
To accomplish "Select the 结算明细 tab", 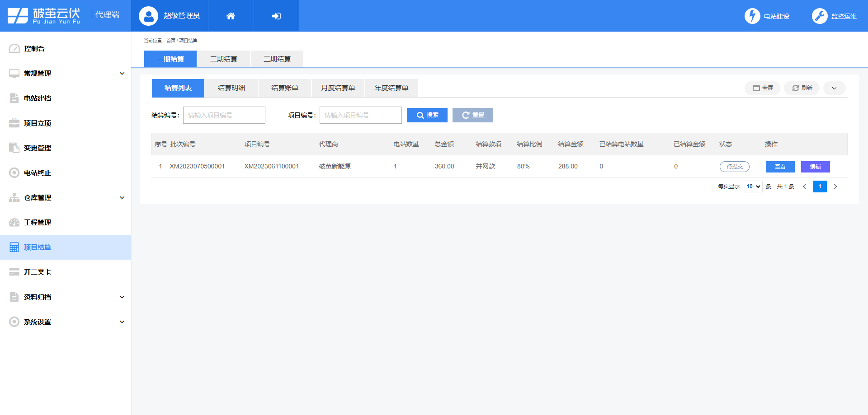I will 231,88.
